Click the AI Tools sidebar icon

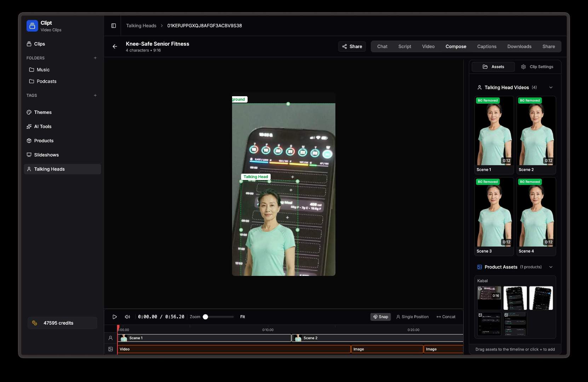coord(29,126)
